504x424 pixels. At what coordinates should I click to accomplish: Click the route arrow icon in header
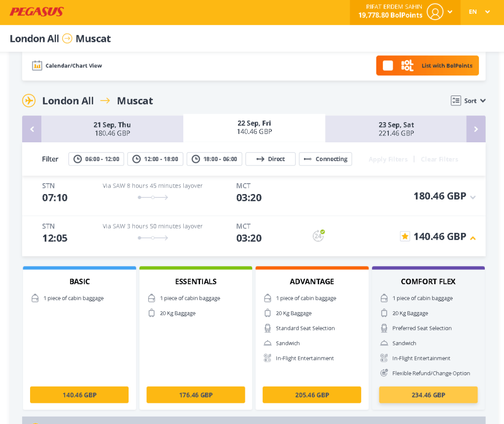click(67, 38)
